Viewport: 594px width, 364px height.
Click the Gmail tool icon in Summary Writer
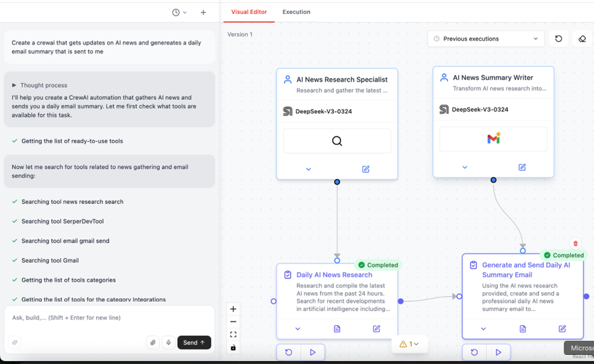493,139
